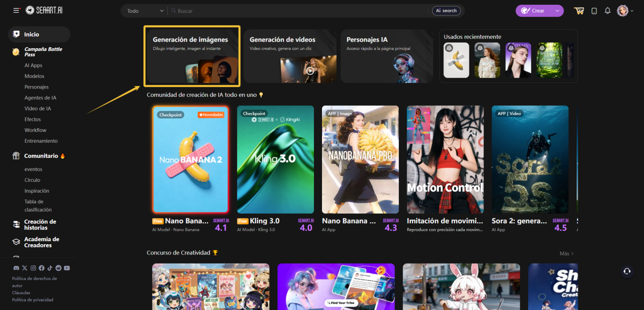Expand the Todo search category dropdown
Screen dimensions: 644x310
(x=145, y=11)
